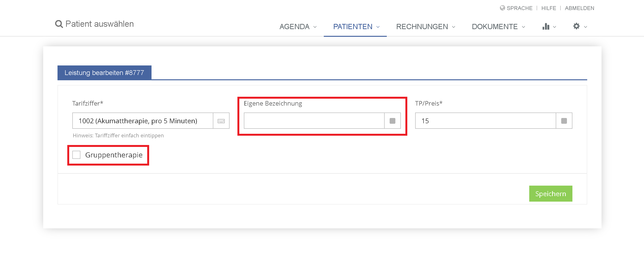Open the statistics bar chart icon
The width and height of the screenshot is (644, 274).
tap(545, 27)
